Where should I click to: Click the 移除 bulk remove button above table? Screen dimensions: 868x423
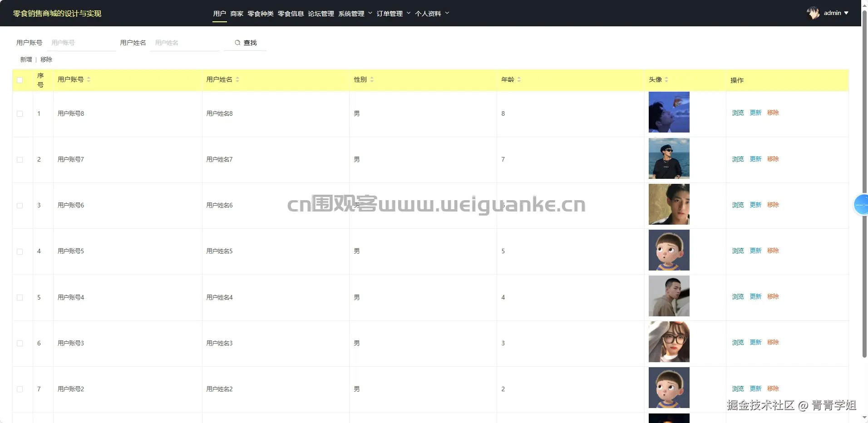pyautogui.click(x=46, y=59)
